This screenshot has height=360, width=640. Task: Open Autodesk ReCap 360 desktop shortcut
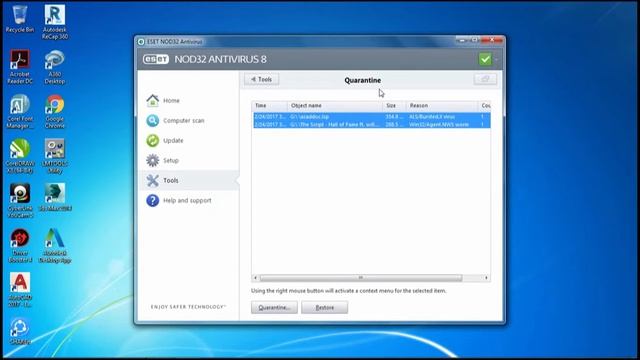coord(55,22)
